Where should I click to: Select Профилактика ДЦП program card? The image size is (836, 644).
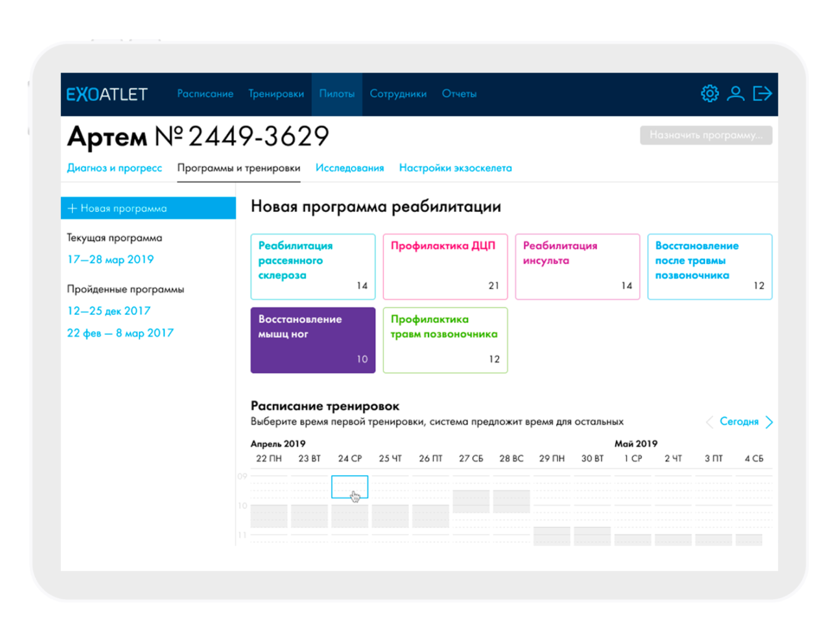coord(446,267)
